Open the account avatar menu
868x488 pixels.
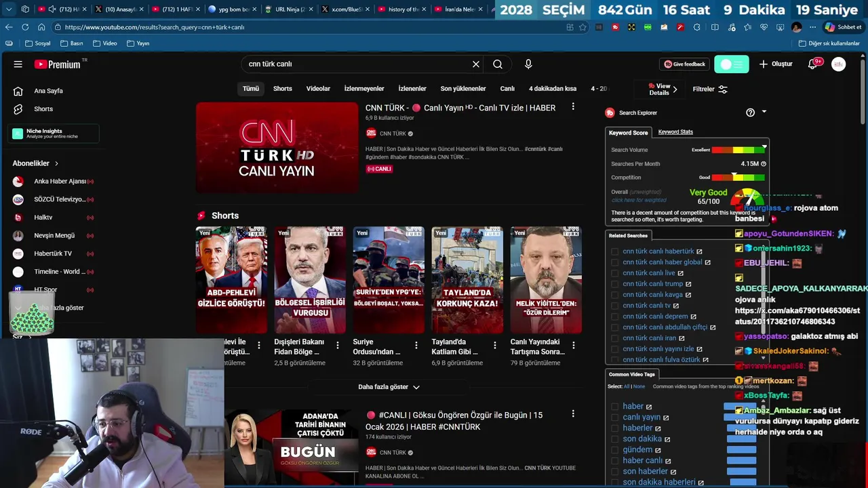pos(839,64)
